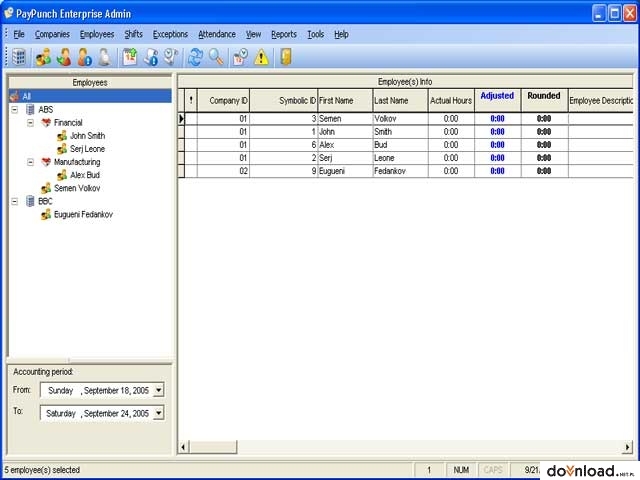This screenshot has width=640, height=480.
Task: Sort by Symbolic ID column header
Action: pyautogui.click(x=284, y=100)
